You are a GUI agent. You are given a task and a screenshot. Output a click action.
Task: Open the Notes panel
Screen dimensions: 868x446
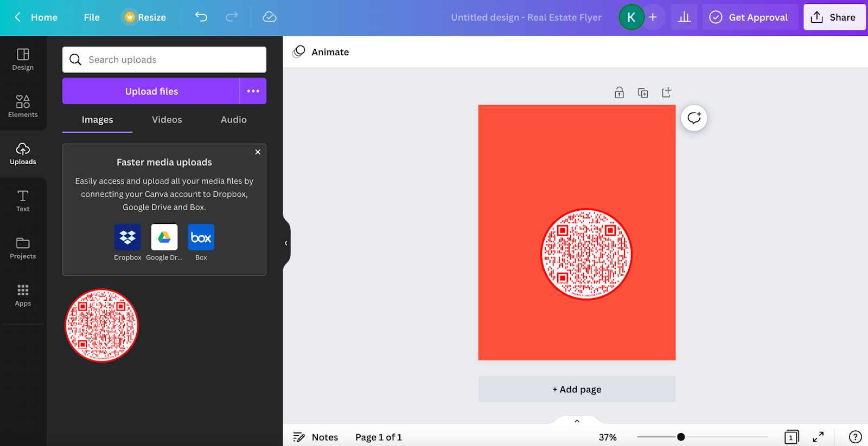(315, 437)
